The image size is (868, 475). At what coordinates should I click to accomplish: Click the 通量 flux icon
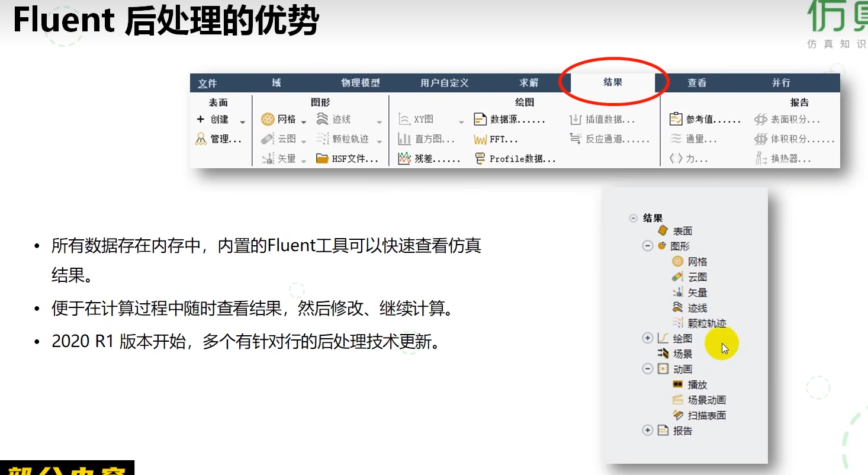[x=676, y=140]
